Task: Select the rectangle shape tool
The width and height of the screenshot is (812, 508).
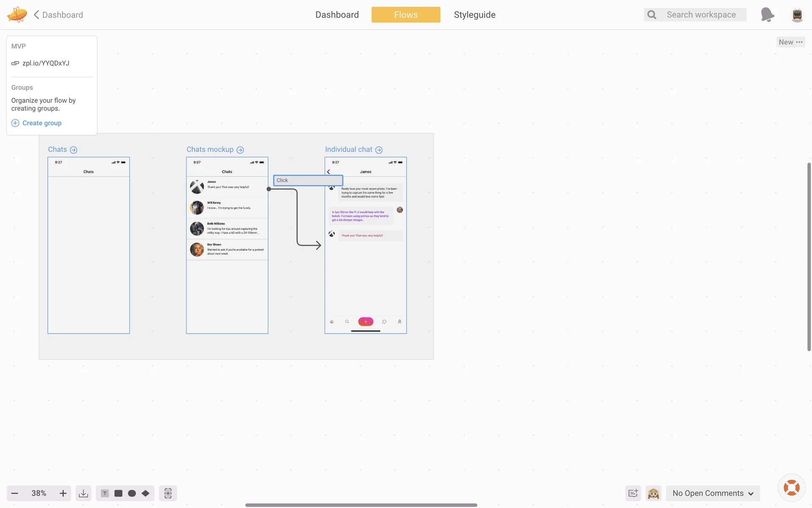Action: pos(118,493)
